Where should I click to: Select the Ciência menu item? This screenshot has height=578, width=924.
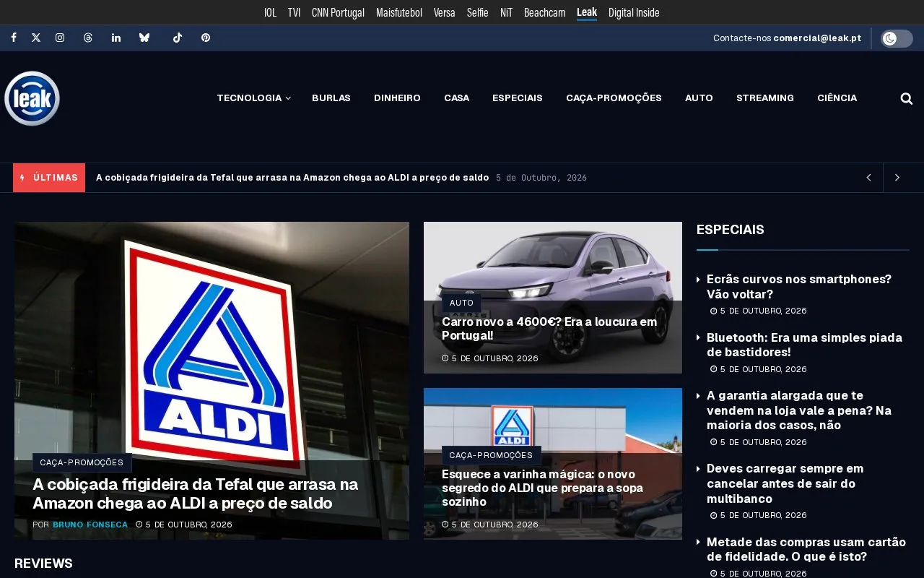coord(837,98)
